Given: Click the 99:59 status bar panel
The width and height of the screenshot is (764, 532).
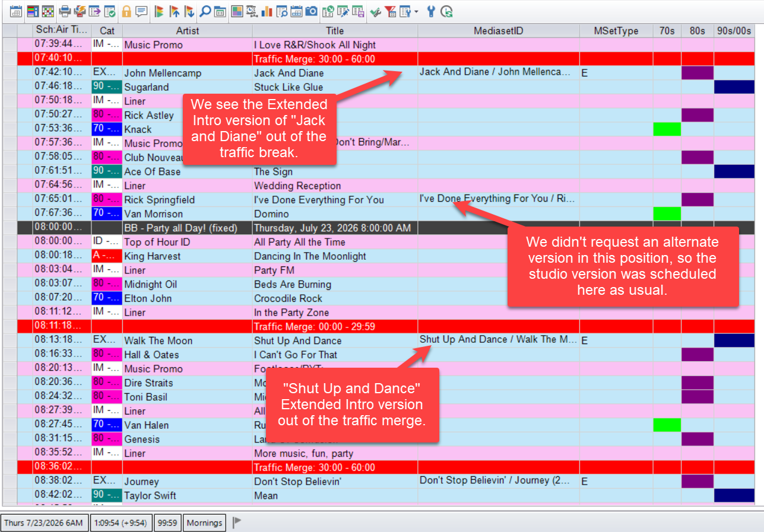Looking at the screenshot, I should pyautogui.click(x=167, y=523).
